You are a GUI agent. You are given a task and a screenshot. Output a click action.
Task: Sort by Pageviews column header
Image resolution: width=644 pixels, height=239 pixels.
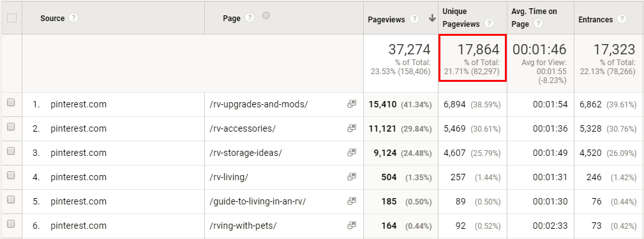coord(386,19)
